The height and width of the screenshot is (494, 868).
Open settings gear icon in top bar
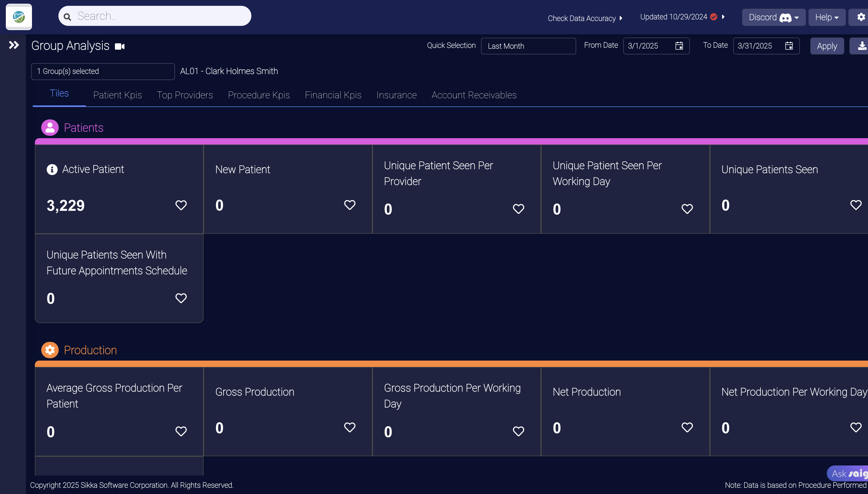[861, 17]
